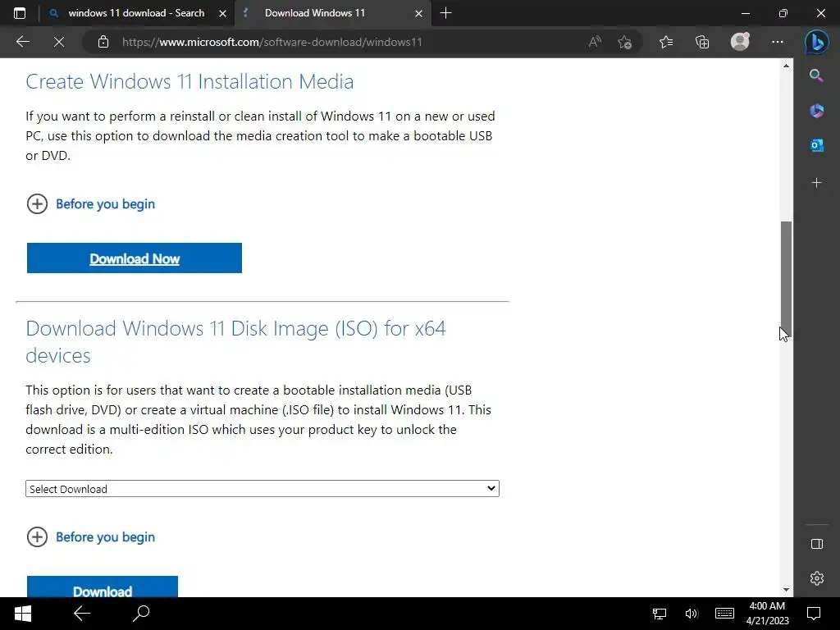Open volume control tray icon
The image size is (840, 630).
(x=692, y=614)
